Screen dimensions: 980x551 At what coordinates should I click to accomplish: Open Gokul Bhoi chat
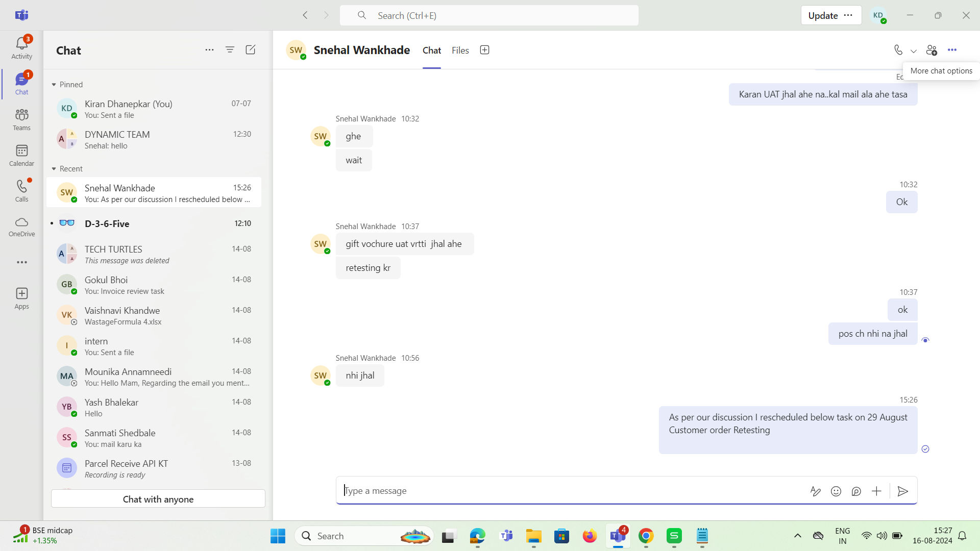(x=154, y=285)
